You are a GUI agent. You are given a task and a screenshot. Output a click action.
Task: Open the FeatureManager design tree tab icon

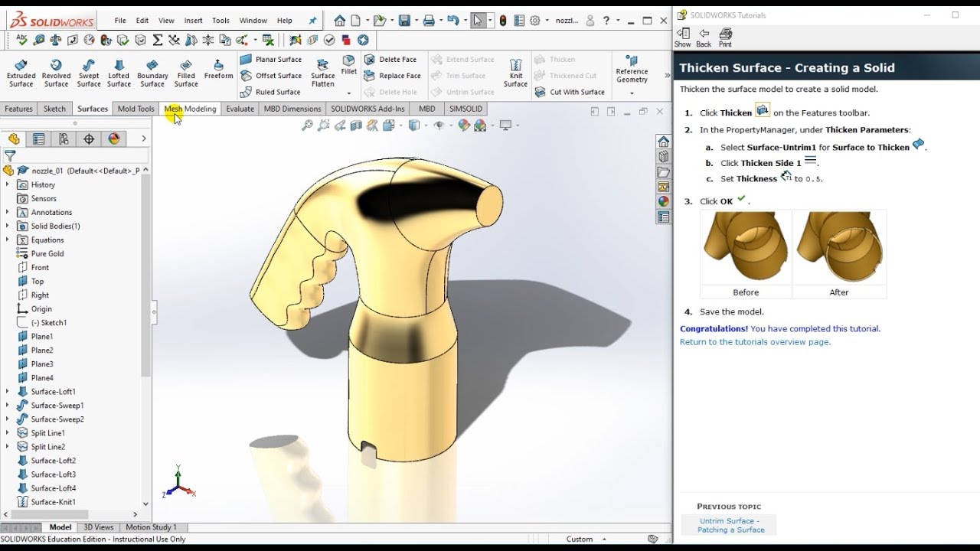pos(14,139)
